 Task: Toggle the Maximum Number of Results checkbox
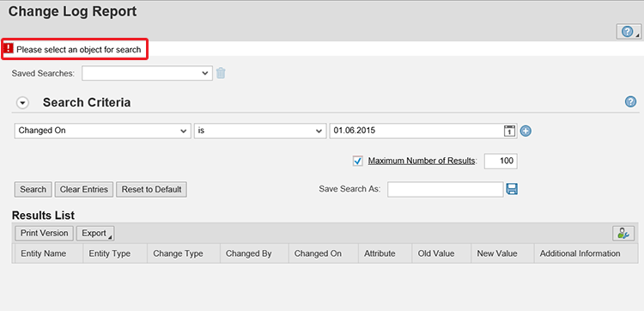pyautogui.click(x=358, y=161)
